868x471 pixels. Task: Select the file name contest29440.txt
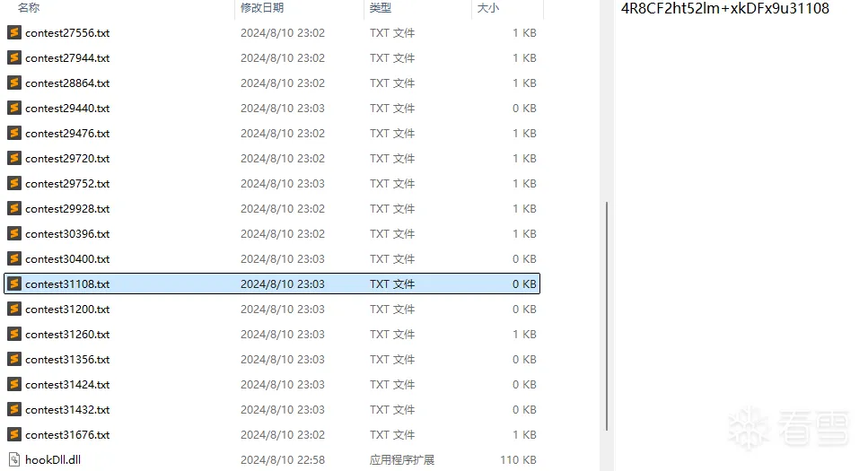[x=67, y=108]
